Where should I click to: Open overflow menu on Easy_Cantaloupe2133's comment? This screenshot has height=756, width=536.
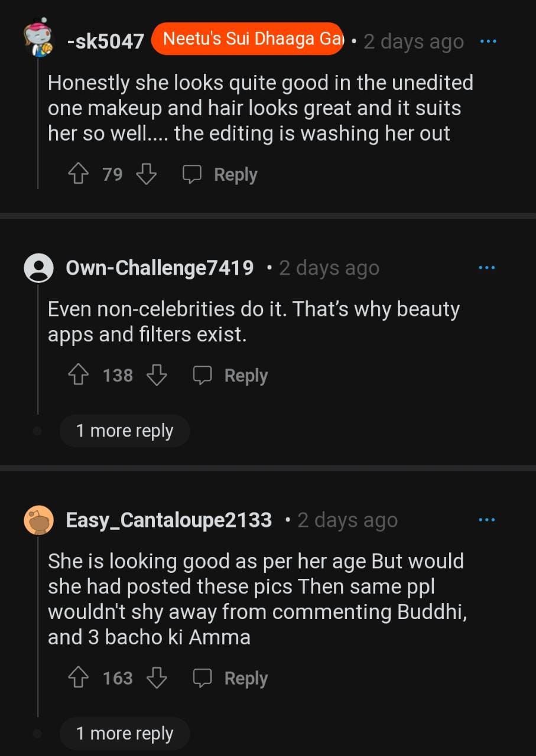click(x=486, y=520)
